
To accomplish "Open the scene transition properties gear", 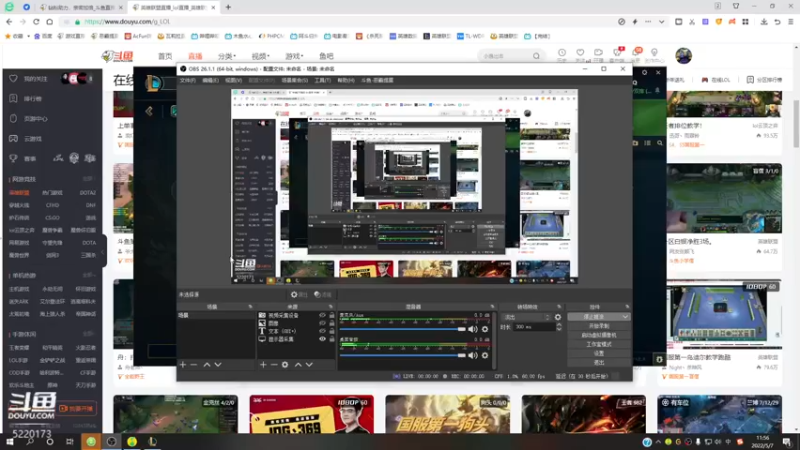I will [x=558, y=317].
